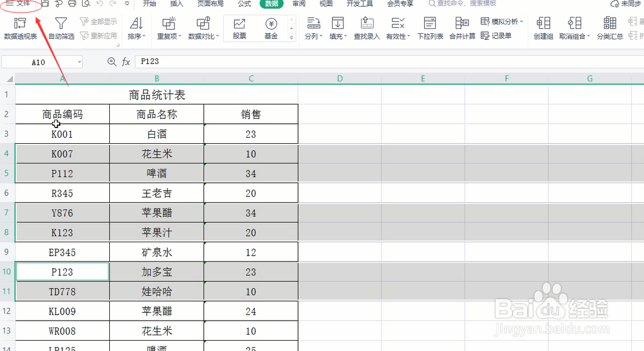Select the Fund (基金) data type tool

point(271,28)
